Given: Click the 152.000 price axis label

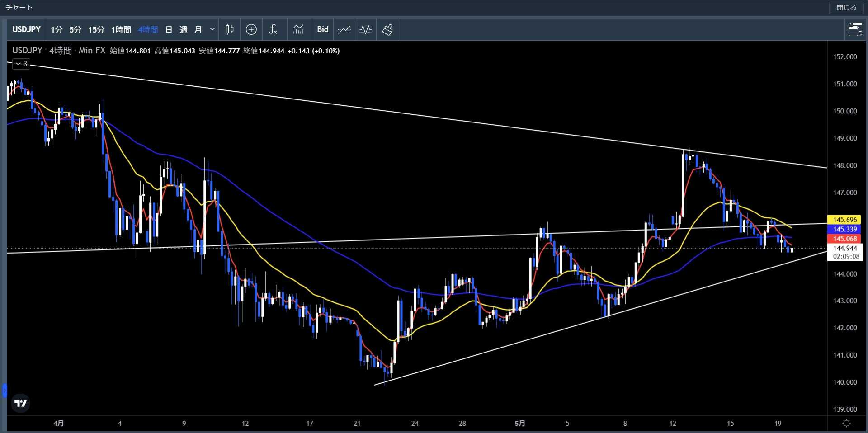Looking at the screenshot, I should 845,57.
